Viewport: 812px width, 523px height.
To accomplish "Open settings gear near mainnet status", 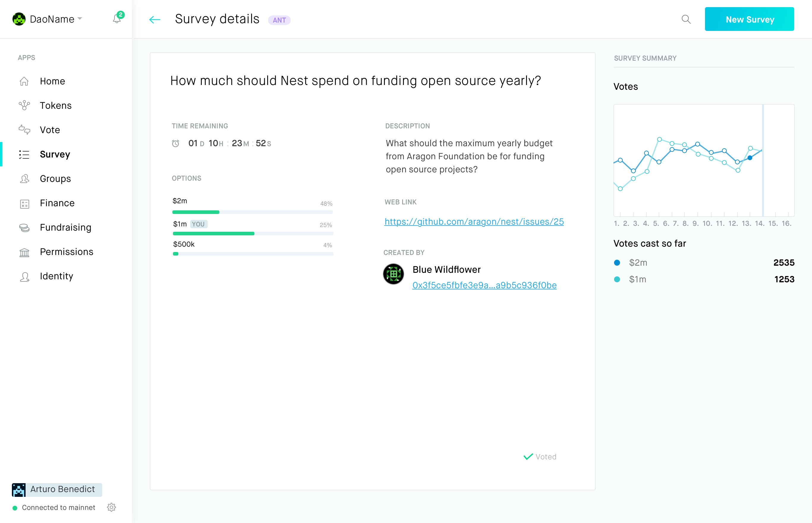I will point(111,507).
